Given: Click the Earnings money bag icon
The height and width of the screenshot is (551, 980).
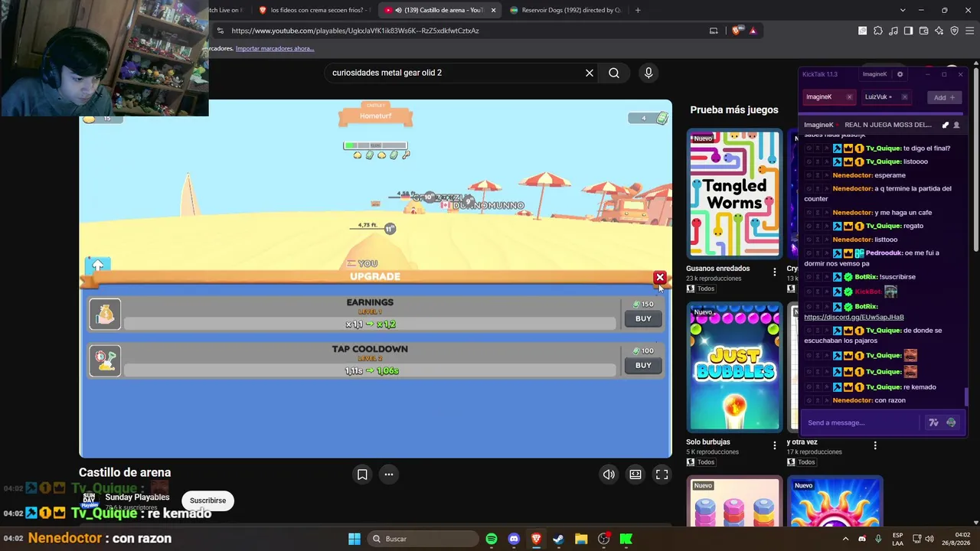Looking at the screenshot, I should [x=105, y=315].
